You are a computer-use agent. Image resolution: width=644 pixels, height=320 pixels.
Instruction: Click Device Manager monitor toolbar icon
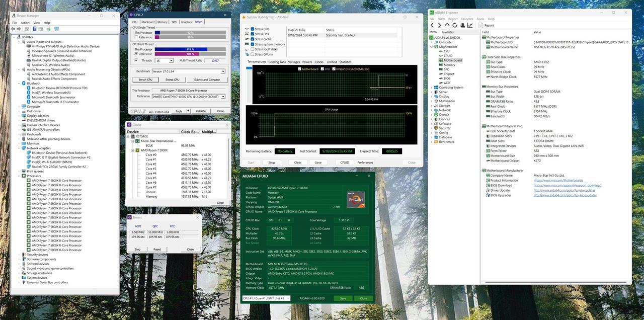[56, 29]
